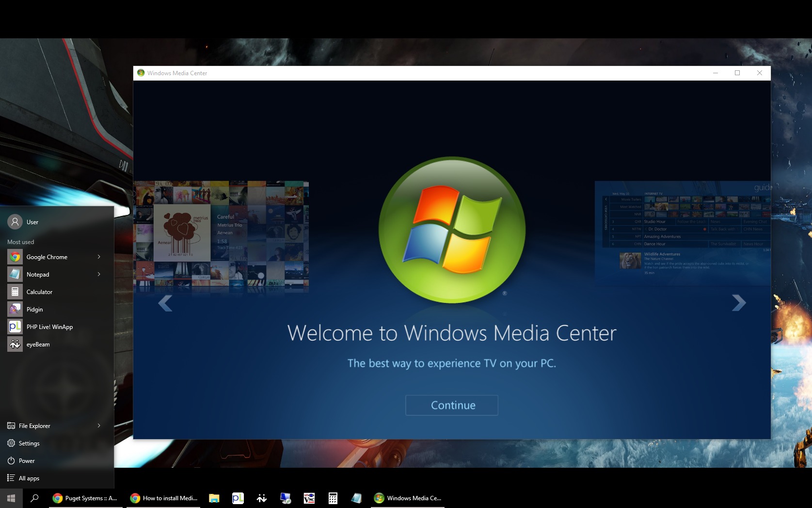
Task: Launch Calculator from the Most used list
Action: pyautogui.click(x=39, y=292)
